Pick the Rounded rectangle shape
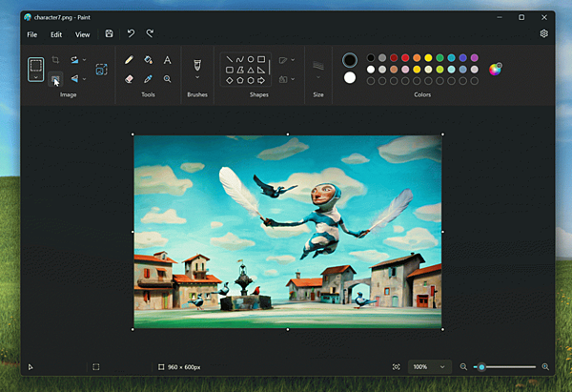Viewport: 572px width, 392px height. point(229,70)
